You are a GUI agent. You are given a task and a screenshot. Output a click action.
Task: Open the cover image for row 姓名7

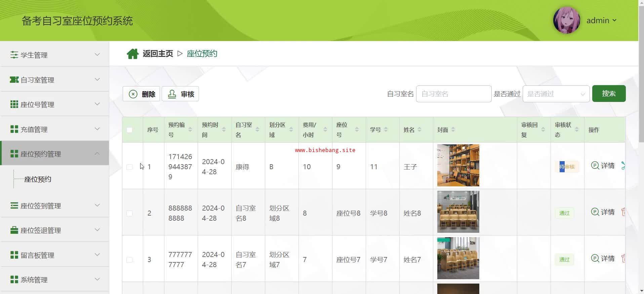point(458,258)
